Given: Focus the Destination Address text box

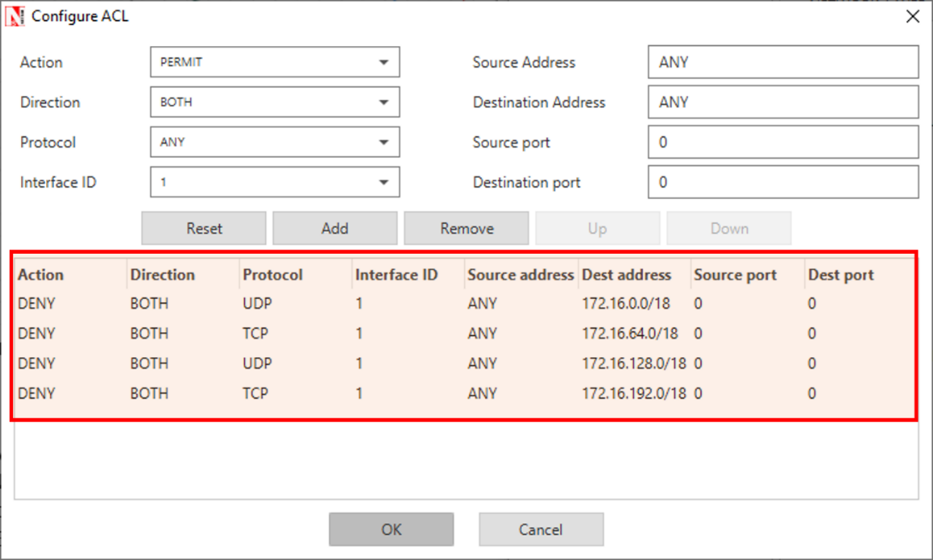Looking at the screenshot, I should click(x=783, y=103).
